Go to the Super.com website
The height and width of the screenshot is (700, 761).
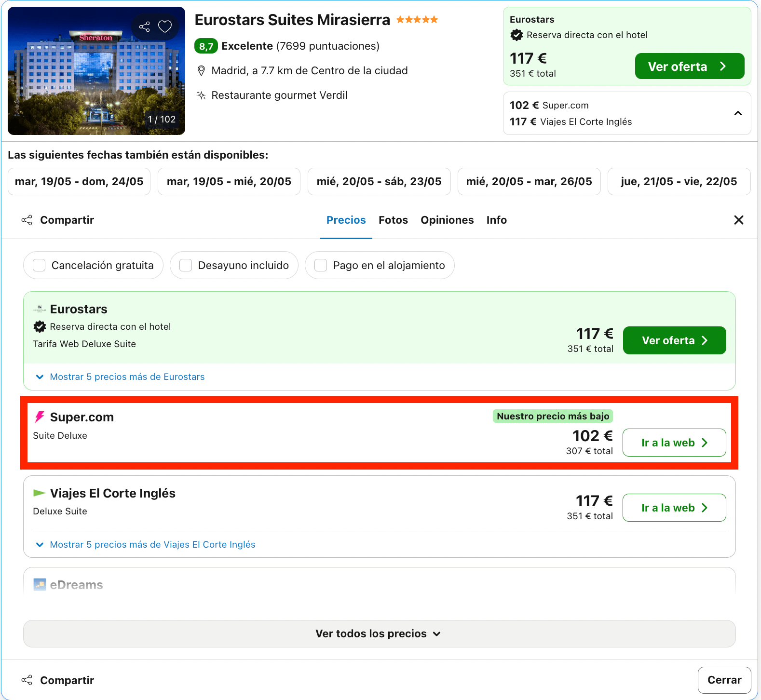point(674,443)
